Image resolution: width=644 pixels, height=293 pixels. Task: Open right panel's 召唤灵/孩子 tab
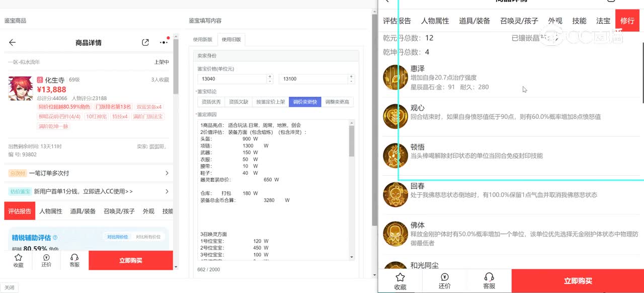click(x=519, y=21)
